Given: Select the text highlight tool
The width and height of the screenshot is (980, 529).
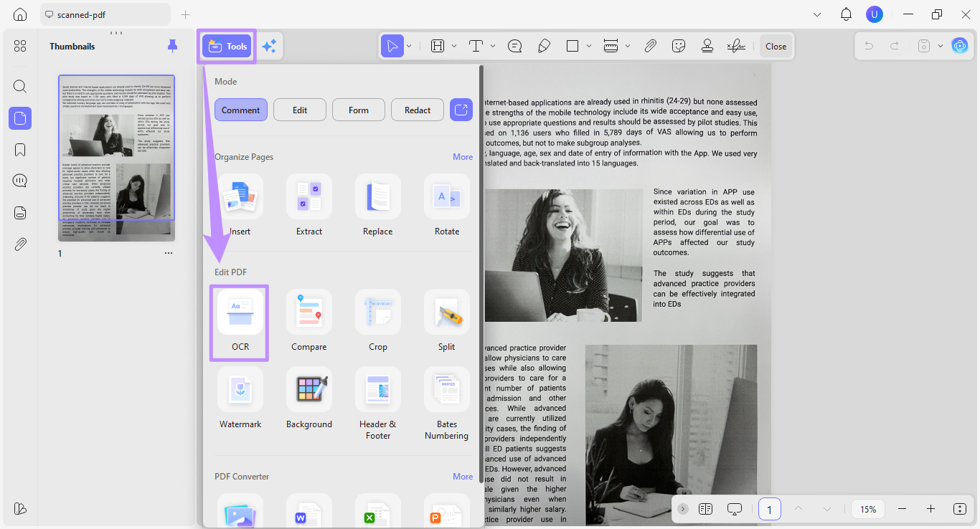Looking at the screenshot, I should pyautogui.click(x=438, y=46).
